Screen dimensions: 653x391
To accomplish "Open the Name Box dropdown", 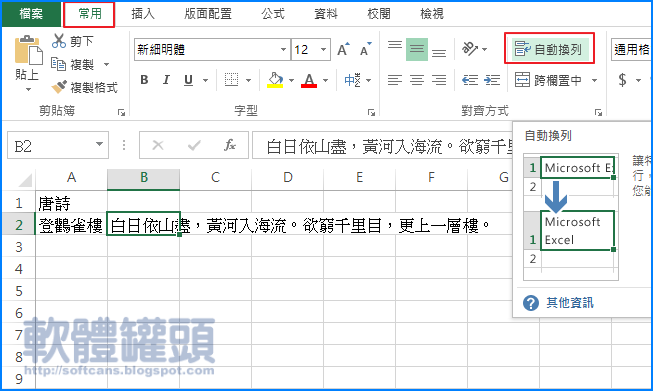I will point(99,144).
